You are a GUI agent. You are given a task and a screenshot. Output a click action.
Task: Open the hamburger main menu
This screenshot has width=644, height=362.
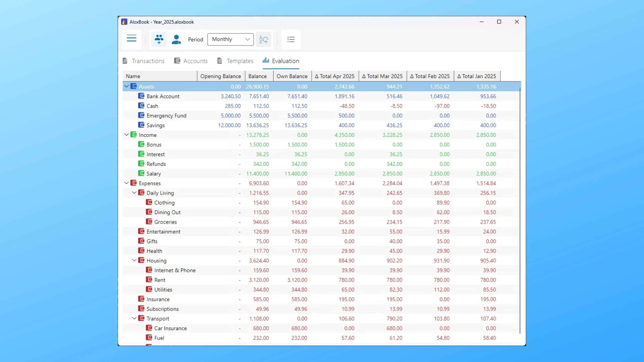[131, 38]
